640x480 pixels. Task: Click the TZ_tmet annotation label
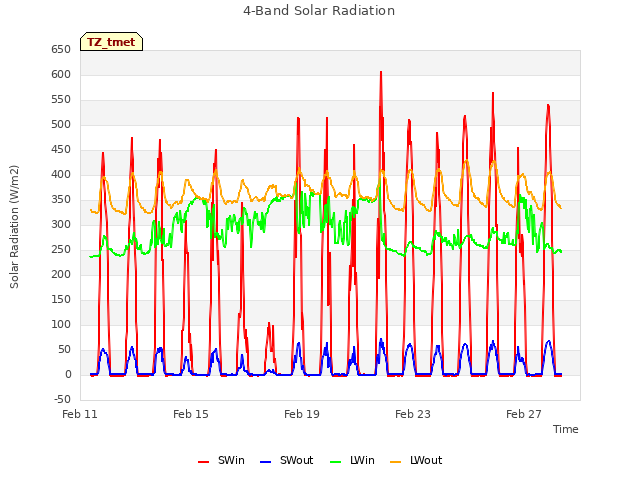pyautogui.click(x=111, y=42)
